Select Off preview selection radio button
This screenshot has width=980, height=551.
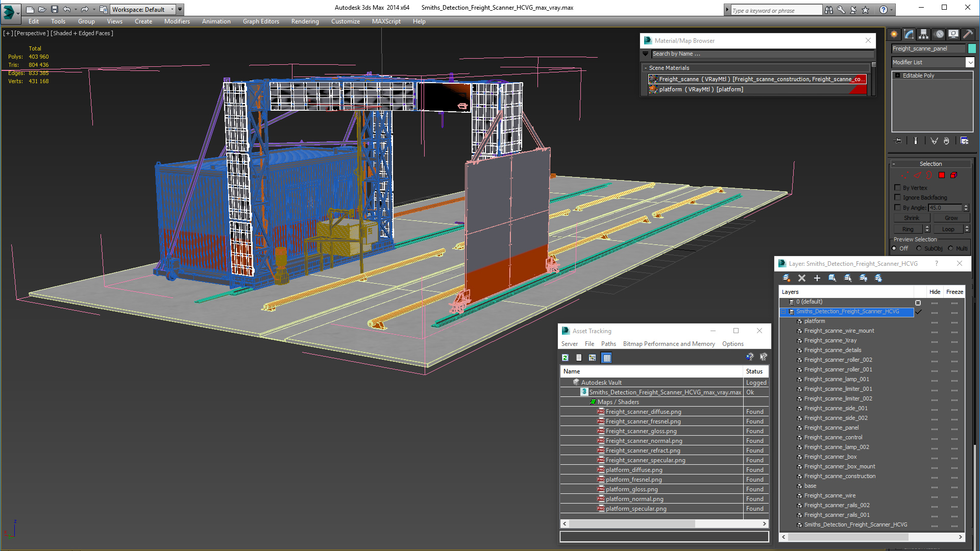894,248
